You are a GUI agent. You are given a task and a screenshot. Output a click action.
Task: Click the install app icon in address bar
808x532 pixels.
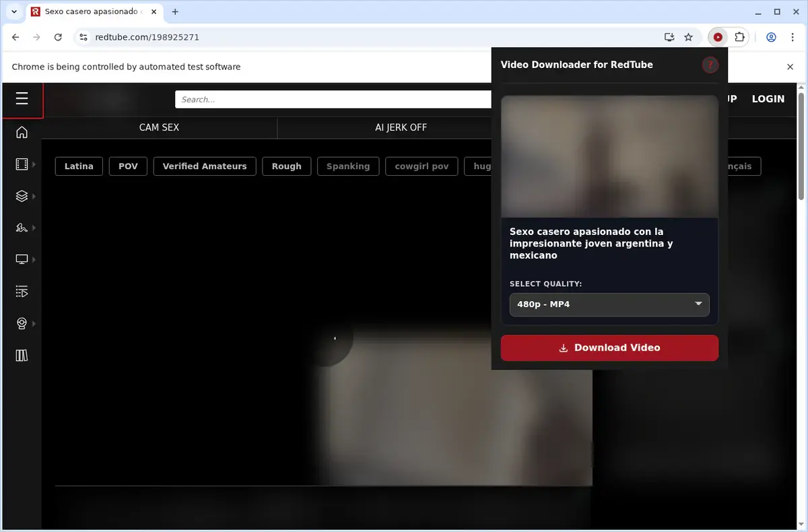(669, 37)
